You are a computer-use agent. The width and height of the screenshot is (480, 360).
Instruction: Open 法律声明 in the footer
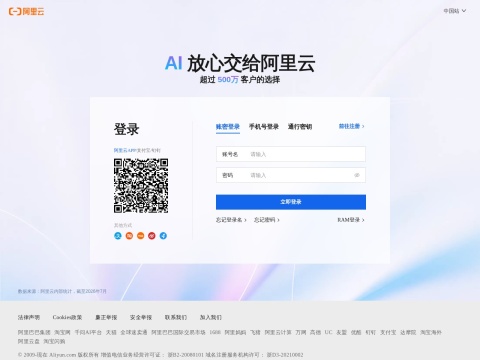[29, 317]
